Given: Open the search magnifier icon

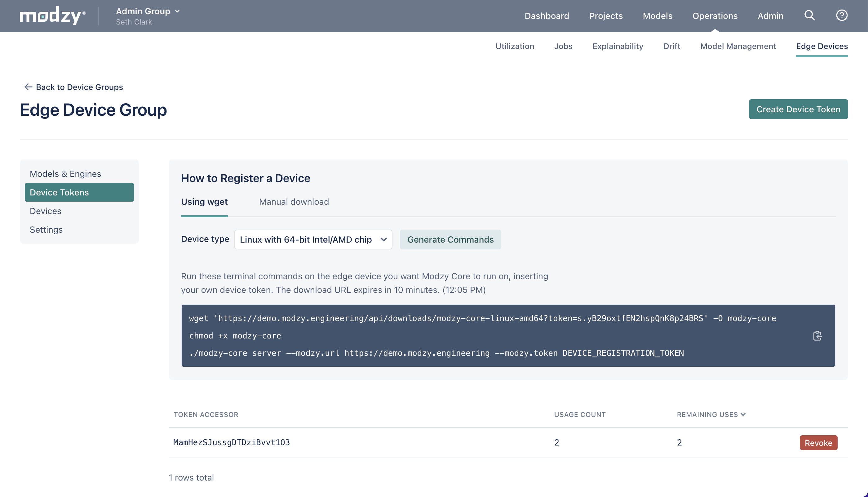Looking at the screenshot, I should 809,16.
